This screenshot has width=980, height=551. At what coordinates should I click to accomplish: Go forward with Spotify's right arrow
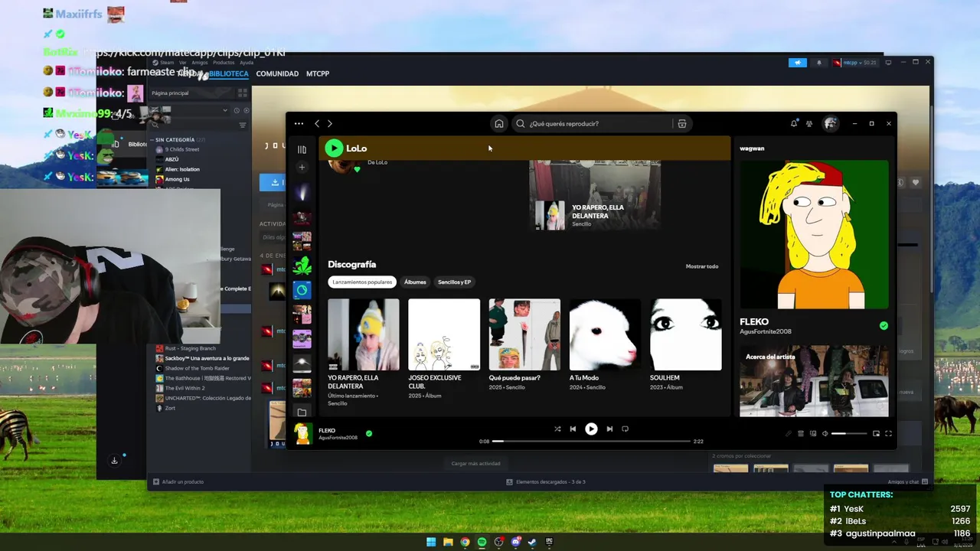tap(330, 123)
